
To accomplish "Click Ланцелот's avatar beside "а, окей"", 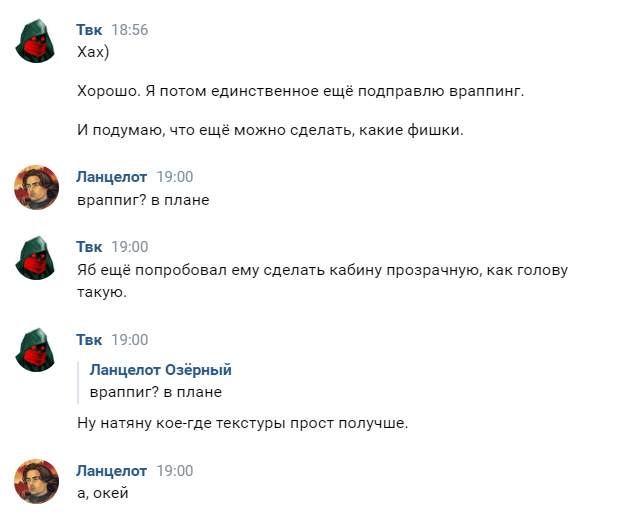I will [x=37, y=481].
